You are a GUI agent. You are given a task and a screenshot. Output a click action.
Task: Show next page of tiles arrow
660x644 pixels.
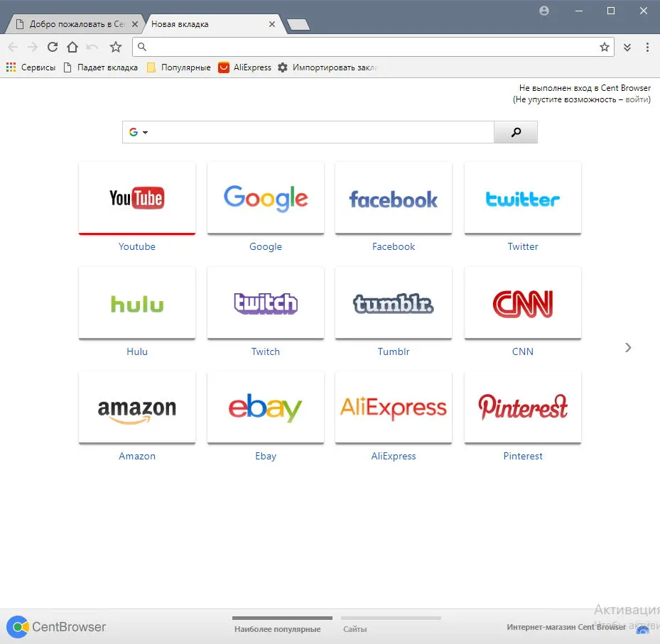coord(628,347)
